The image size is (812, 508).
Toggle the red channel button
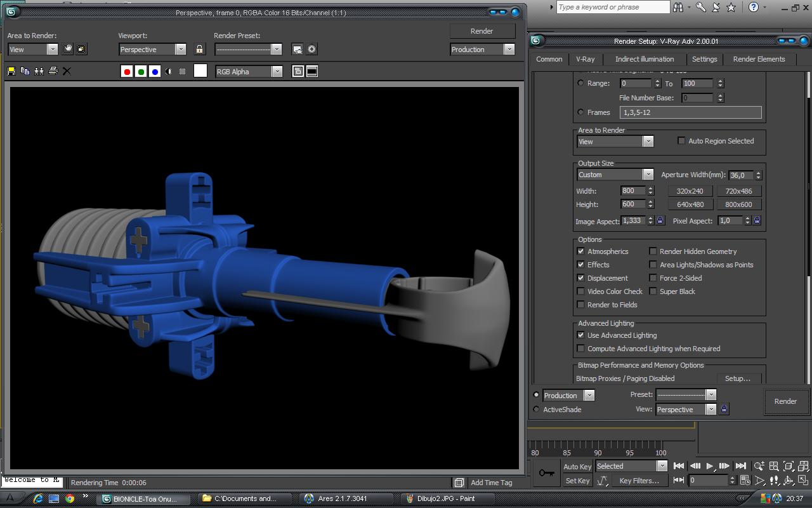point(127,72)
